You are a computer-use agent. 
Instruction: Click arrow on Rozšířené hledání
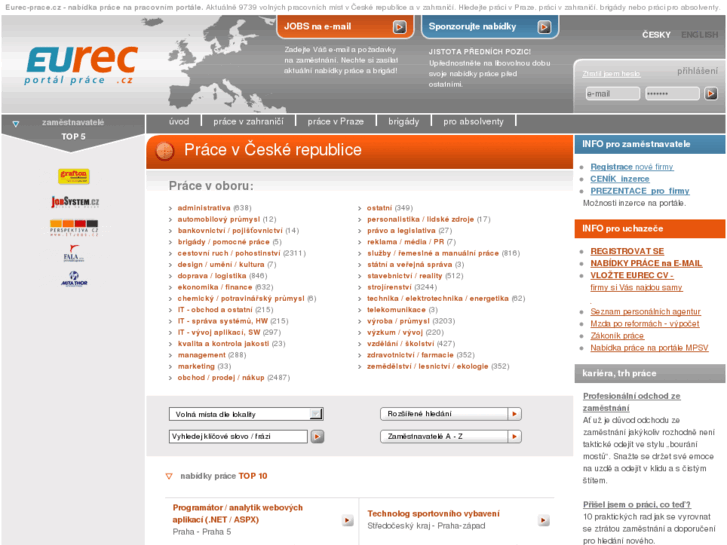(x=514, y=414)
